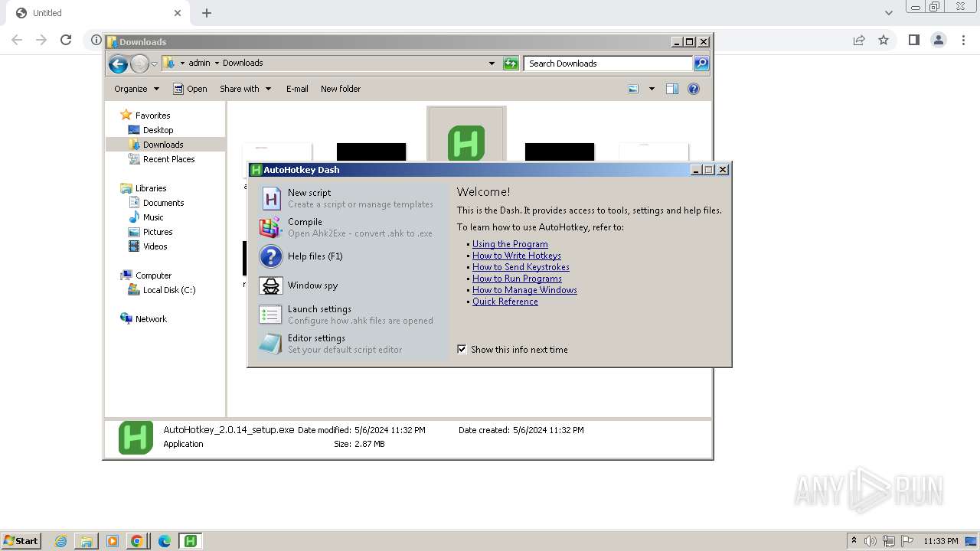Reload the Chrome page
This screenshot has height=551, width=980.
[x=66, y=40]
